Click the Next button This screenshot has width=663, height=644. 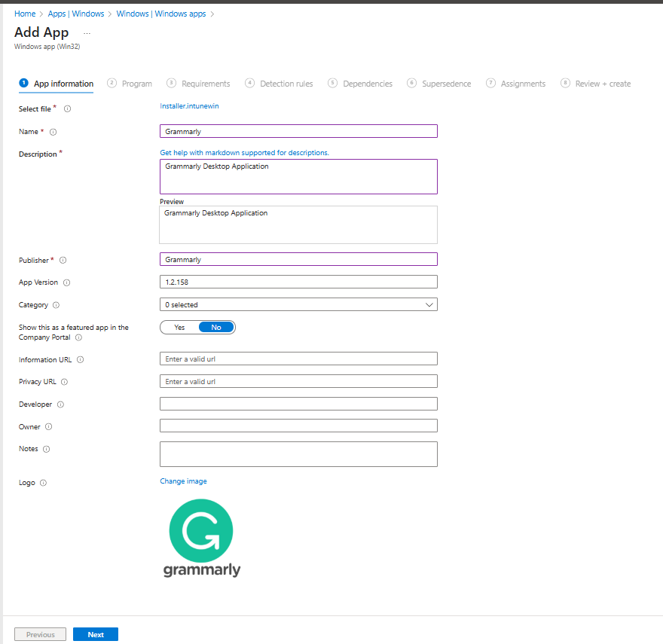96,634
